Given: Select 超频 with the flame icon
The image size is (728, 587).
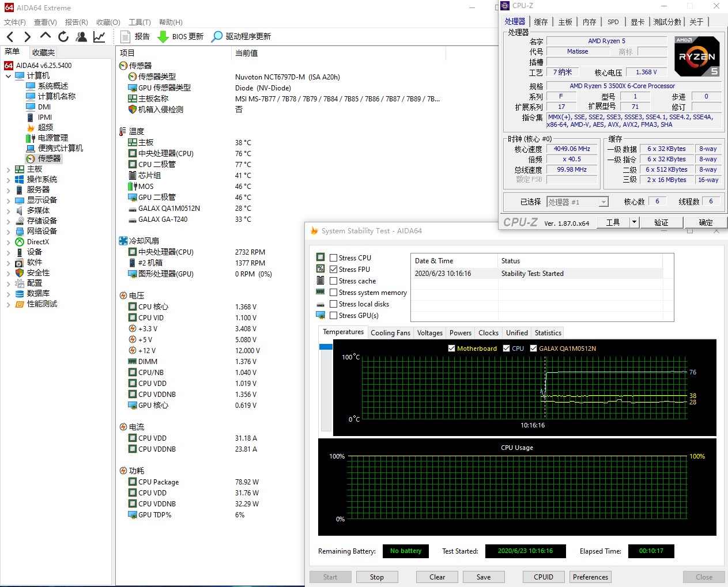Looking at the screenshot, I should click(x=46, y=127).
